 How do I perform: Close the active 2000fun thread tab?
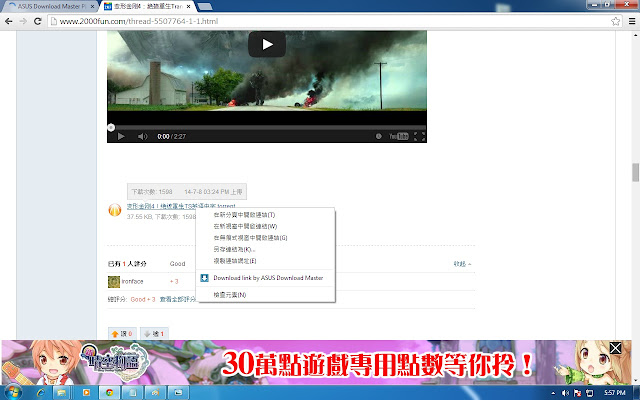pyautogui.click(x=188, y=7)
